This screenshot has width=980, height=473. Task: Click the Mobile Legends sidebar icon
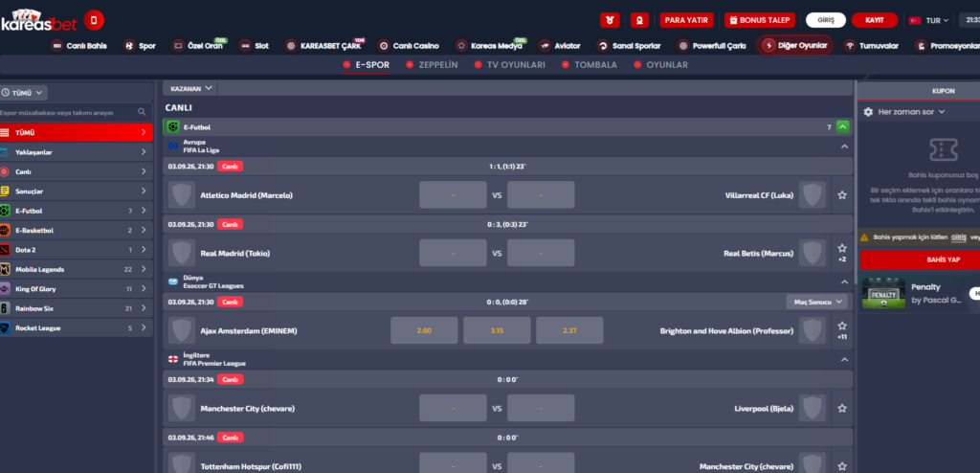coord(5,269)
